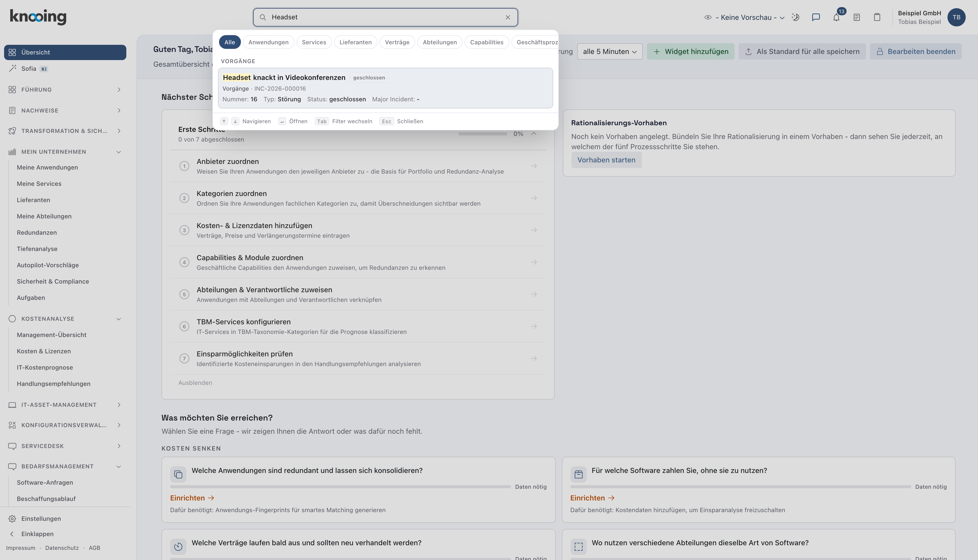Image resolution: width=978 pixels, height=560 pixels.
Task: Filter search results by Lieferanten
Action: click(356, 42)
